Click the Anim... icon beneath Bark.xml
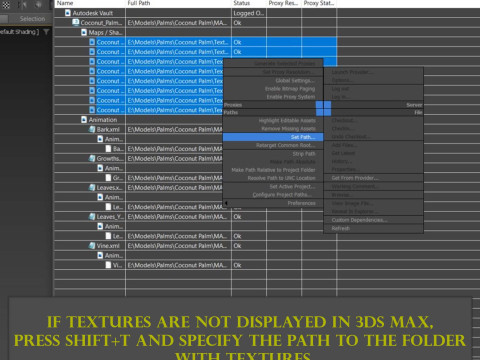The height and width of the screenshot is (360, 480). click(x=100, y=139)
